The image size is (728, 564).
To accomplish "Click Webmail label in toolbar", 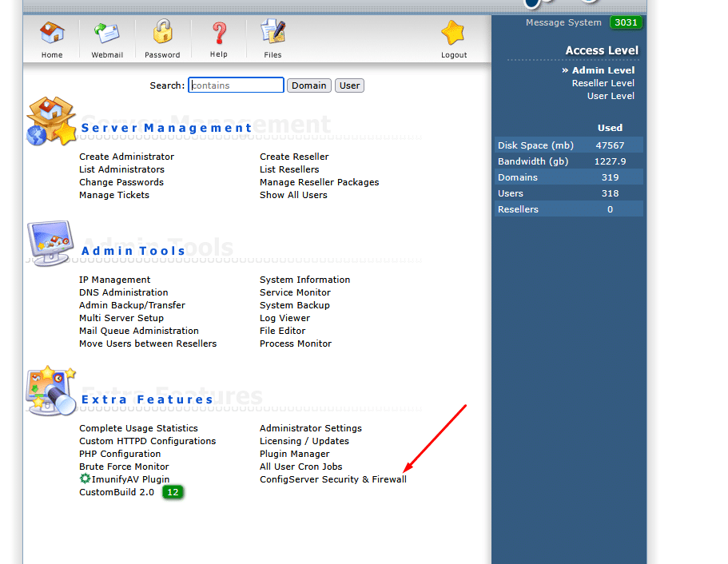I will click(107, 55).
